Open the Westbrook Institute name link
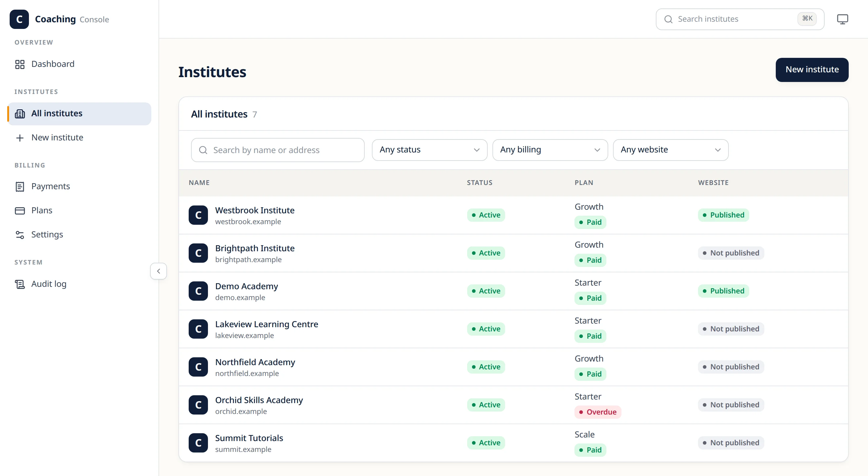868x476 pixels. click(x=255, y=211)
